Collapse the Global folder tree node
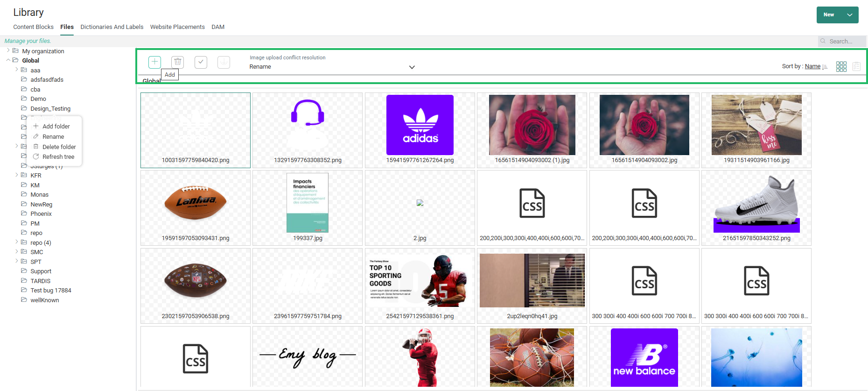The width and height of the screenshot is (868, 391). [x=8, y=60]
